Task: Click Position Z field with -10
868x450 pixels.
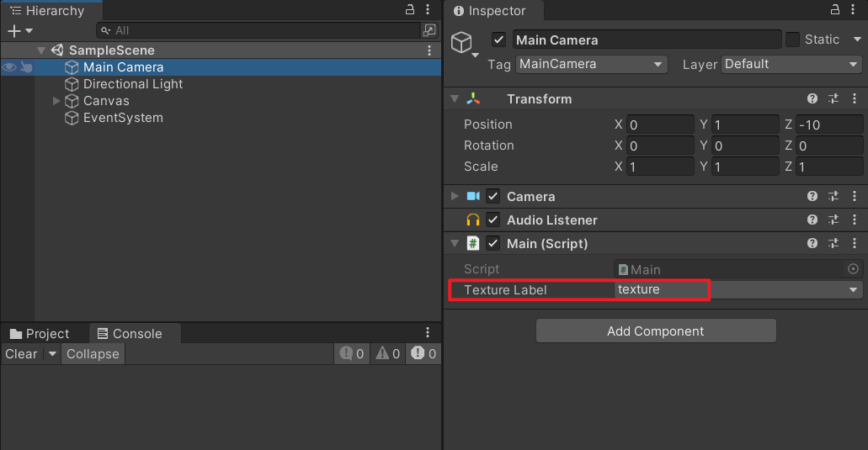Action: [829, 124]
